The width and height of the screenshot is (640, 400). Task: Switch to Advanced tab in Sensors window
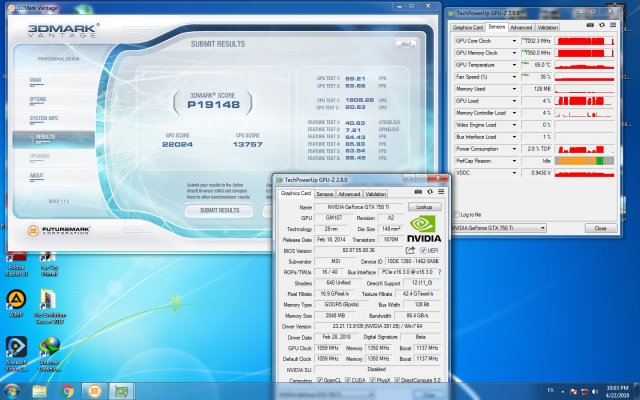coord(523,27)
